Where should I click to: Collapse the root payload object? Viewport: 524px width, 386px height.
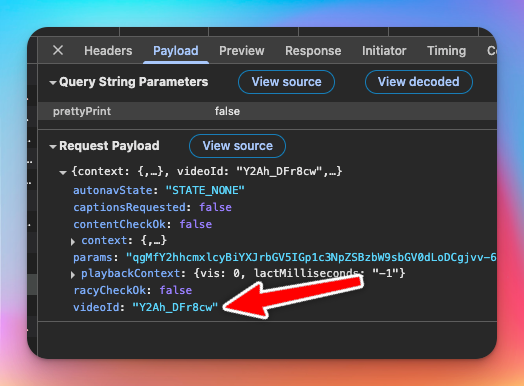tap(62, 172)
